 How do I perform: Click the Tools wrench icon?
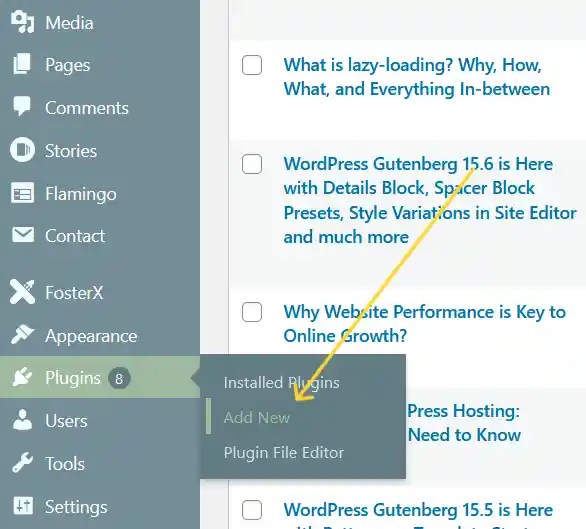[x=22, y=462]
